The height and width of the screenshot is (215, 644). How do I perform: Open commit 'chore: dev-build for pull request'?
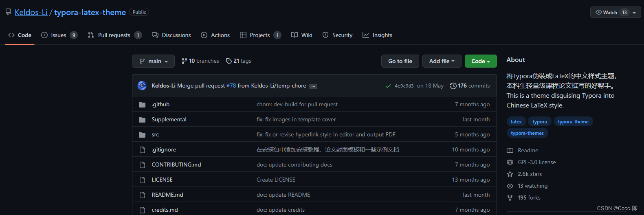tap(297, 104)
